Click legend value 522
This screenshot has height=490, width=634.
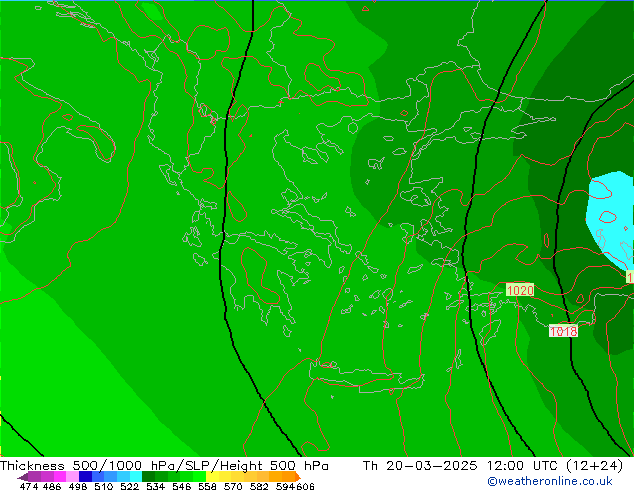coord(130,486)
